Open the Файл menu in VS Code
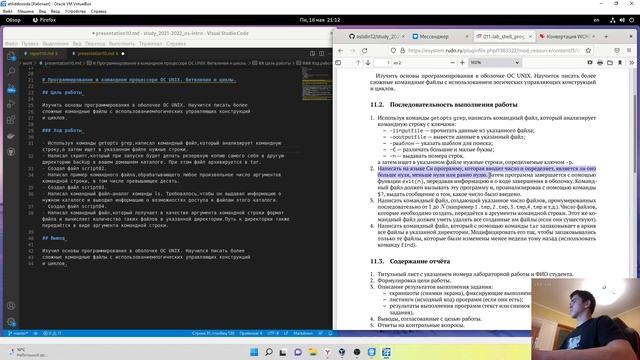The height and width of the screenshot is (360, 640). click(x=11, y=43)
